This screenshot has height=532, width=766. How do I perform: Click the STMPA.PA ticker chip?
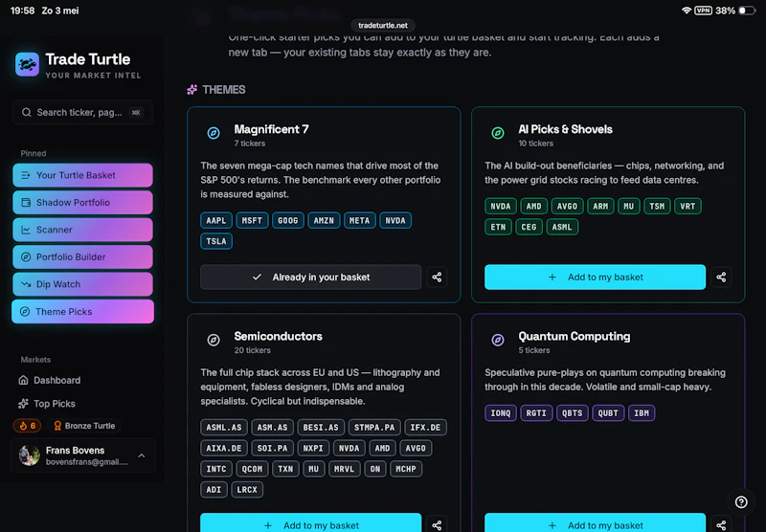pyautogui.click(x=374, y=428)
